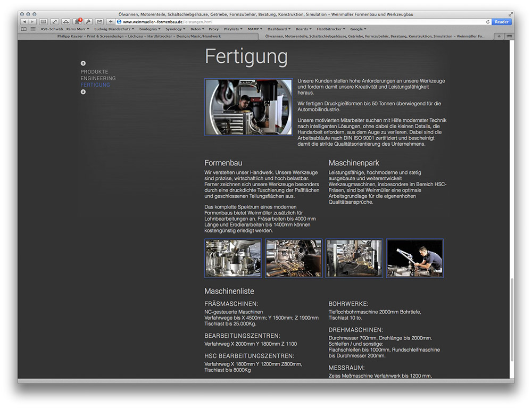The height and width of the screenshot is (408, 532).
Task: Open the worker at drilling machine photo
Action: (x=248, y=107)
